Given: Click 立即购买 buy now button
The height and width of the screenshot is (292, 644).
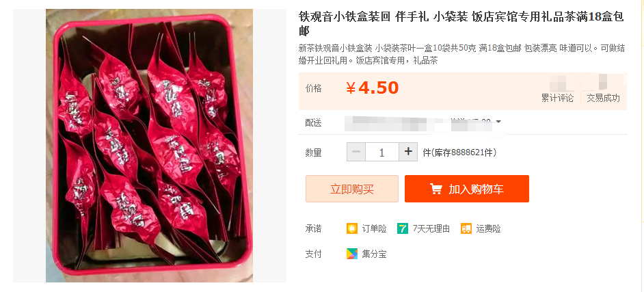Looking at the screenshot, I should 352,189.
